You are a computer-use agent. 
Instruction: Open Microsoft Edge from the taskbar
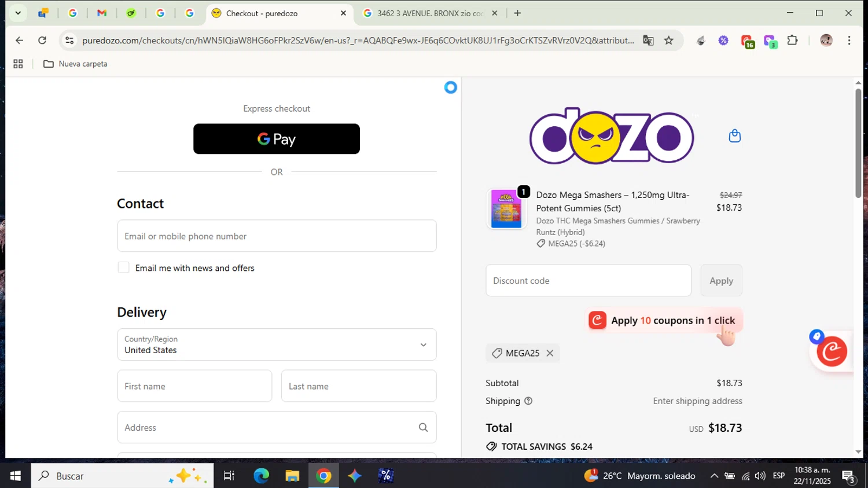[261, 476]
